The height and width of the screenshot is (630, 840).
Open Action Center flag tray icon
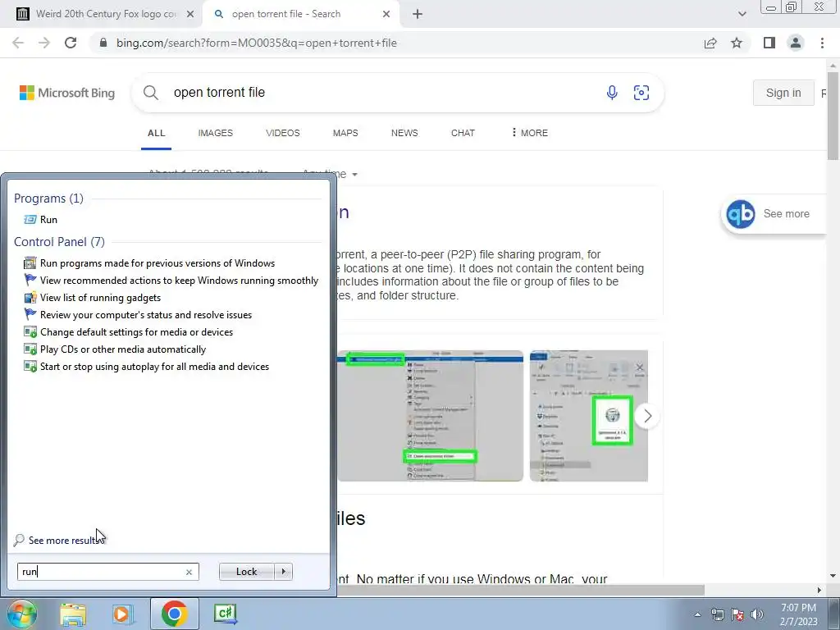pyautogui.click(x=737, y=614)
